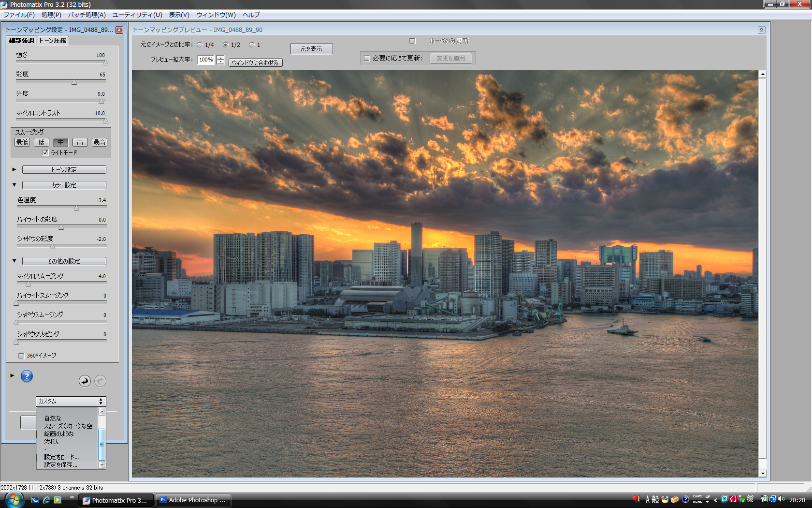Click the language bar help icon
The image size is (812, 508).
(685, 500)
